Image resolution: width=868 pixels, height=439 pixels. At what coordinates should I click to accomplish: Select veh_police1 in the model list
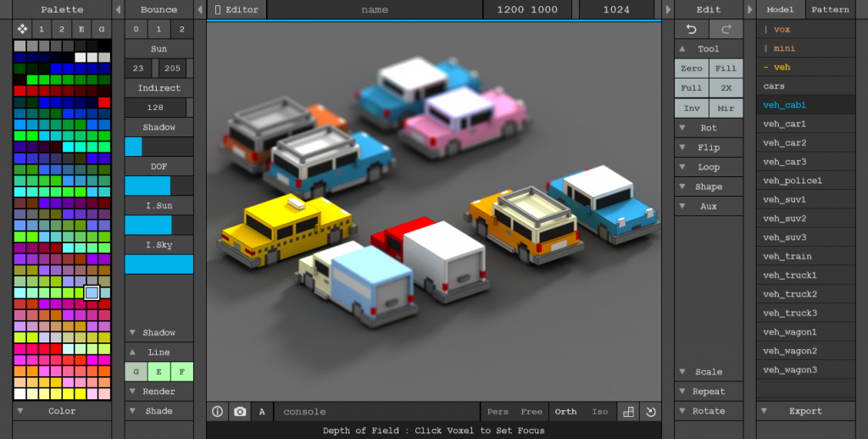(793, 181)
